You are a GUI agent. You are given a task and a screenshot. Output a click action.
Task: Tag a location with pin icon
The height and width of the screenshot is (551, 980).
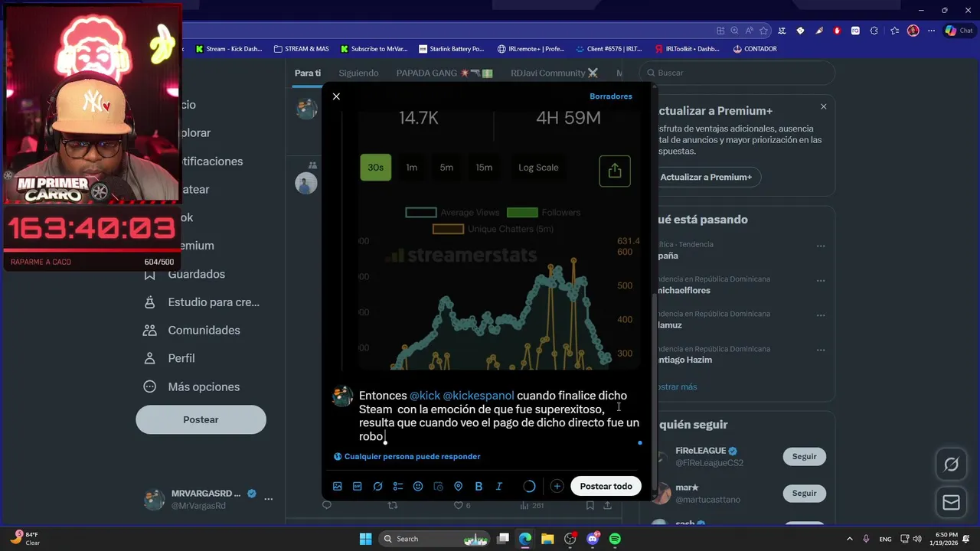tap(459, 486)
